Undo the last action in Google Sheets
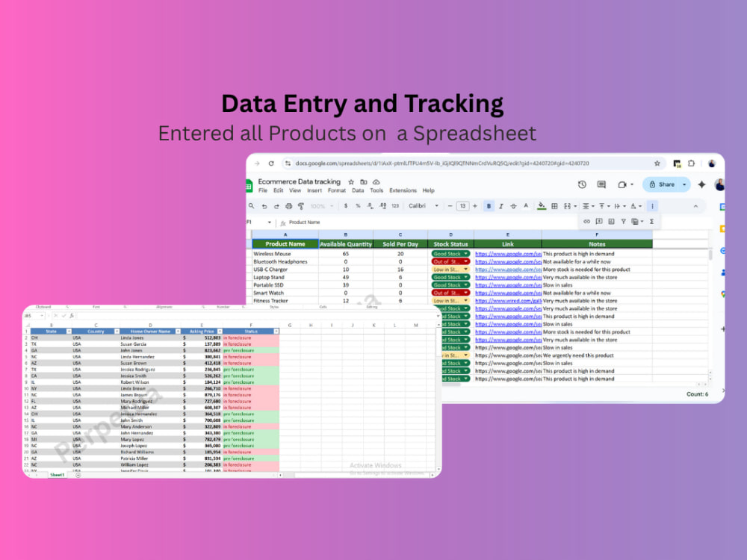This screenshot has height=560, width=747. click(x=264, y=206)
